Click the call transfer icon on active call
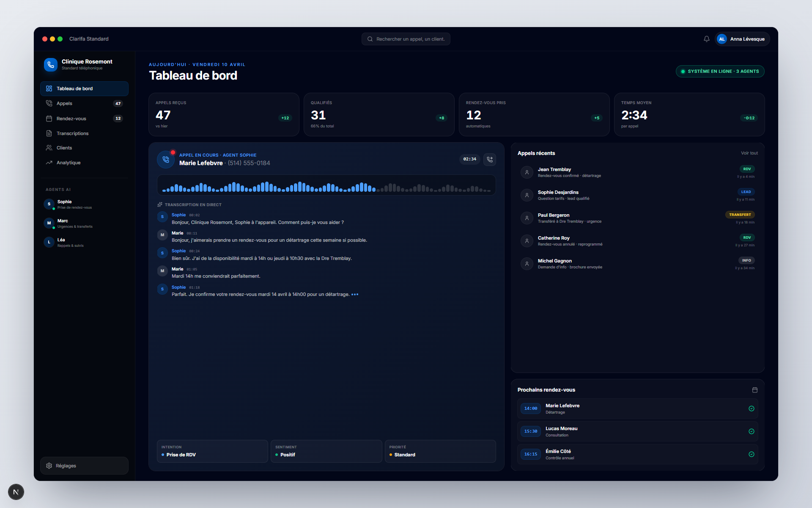 (x=489, y=160)
